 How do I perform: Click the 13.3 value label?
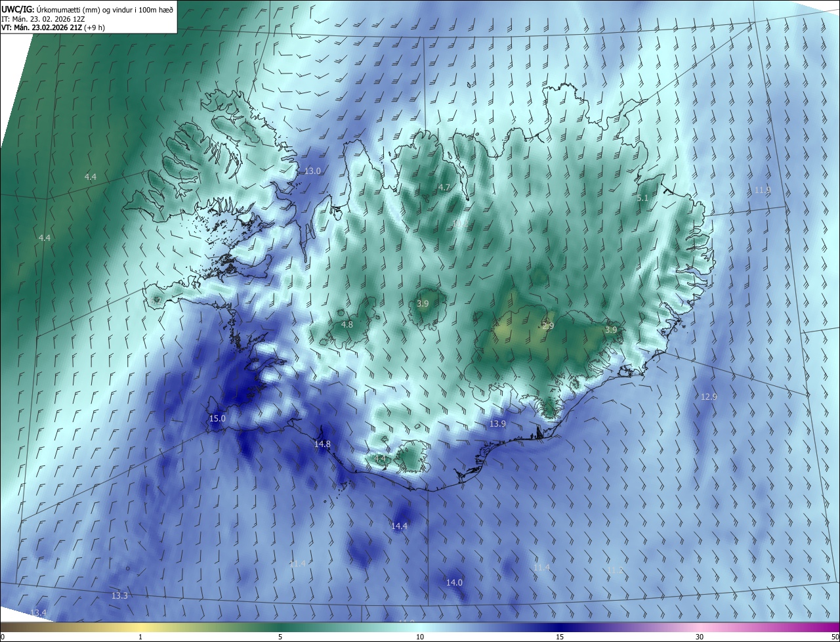click(119, 596)
